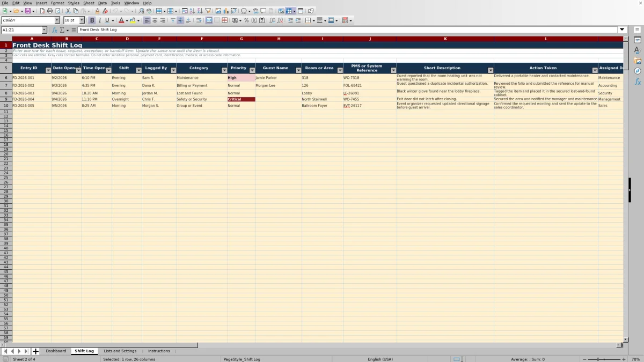Viewport: 644px width, 362px height.
Task: Click PageStyle_Shift Log in status bar
Action: [x=241, y=359]
